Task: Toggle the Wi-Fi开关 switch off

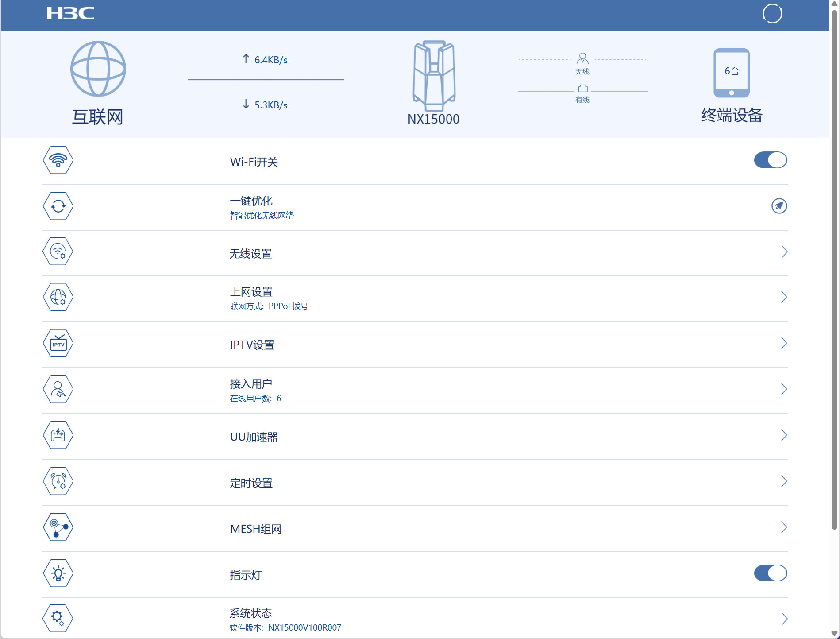Action: tap(771, 160)
